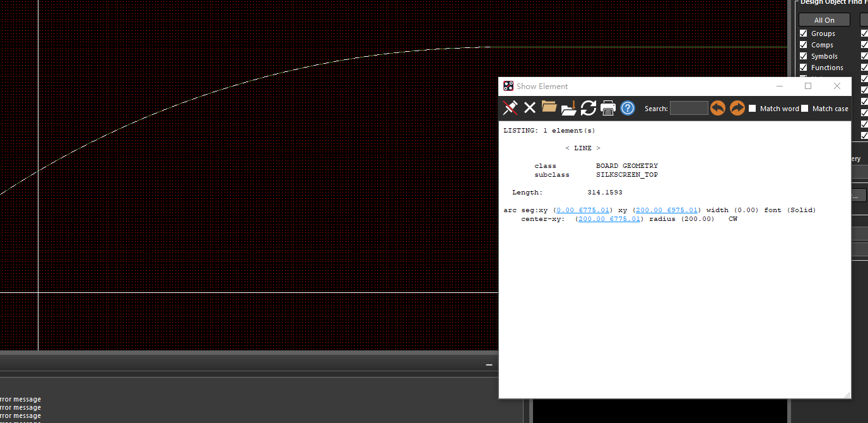Uncheck the Comps checkbox
This screenshot has height=423, width=868.
tap(804, 45)
